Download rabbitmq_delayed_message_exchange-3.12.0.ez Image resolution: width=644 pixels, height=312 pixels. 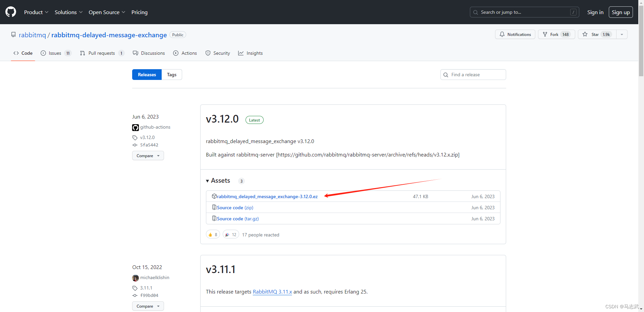pyautogui.click(x=267, y=196)
